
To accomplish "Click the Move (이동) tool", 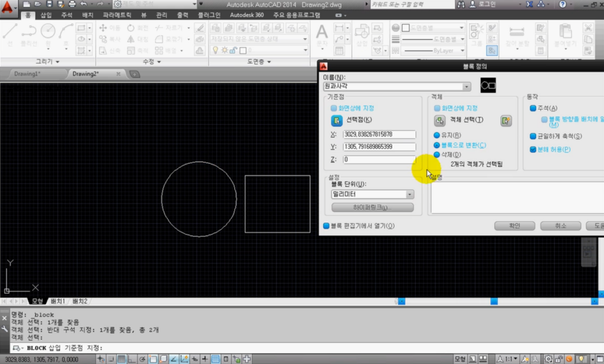I will [110, 28].
